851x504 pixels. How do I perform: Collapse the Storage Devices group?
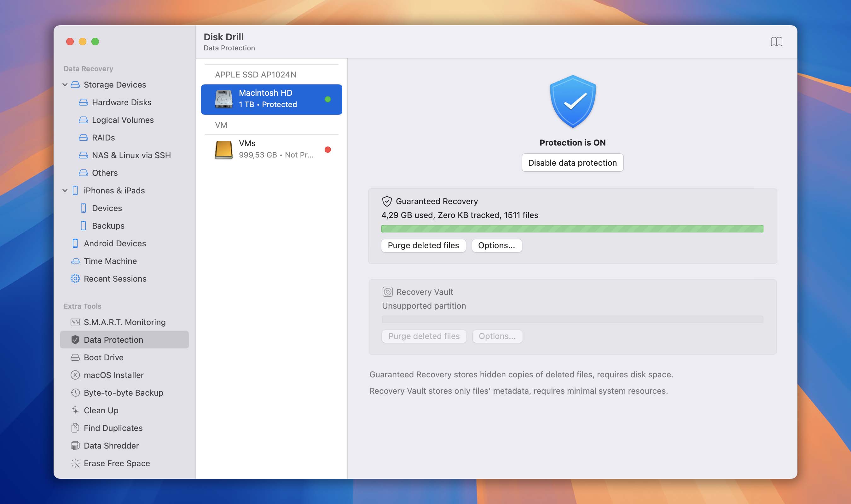[x=65, y=84]
